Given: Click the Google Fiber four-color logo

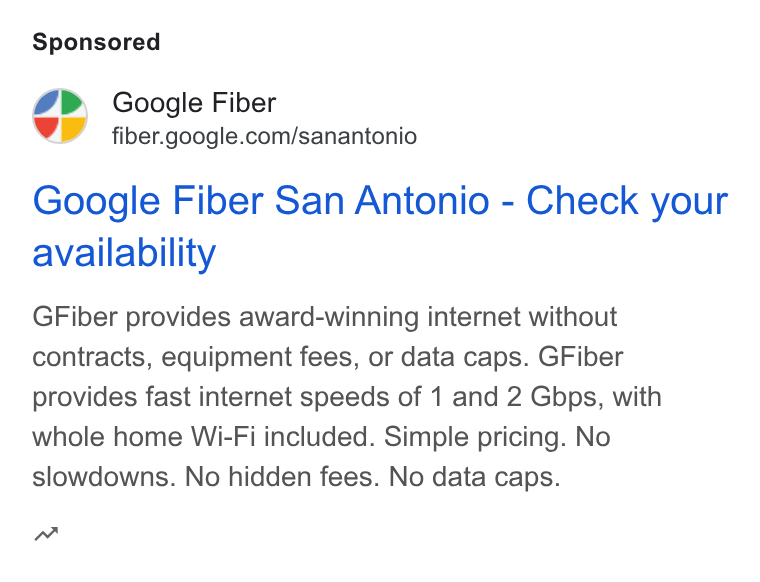Looking at the screenshot, I should (x=60, y=116).
